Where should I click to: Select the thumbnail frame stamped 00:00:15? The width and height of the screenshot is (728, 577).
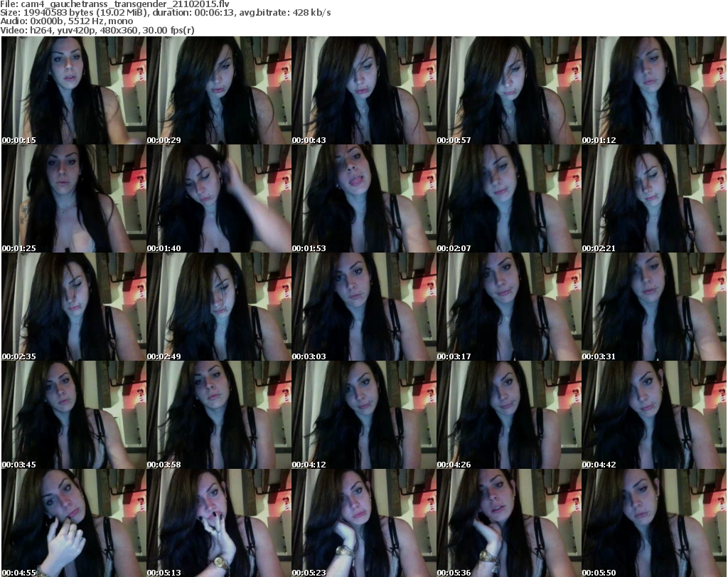[74, 90]
